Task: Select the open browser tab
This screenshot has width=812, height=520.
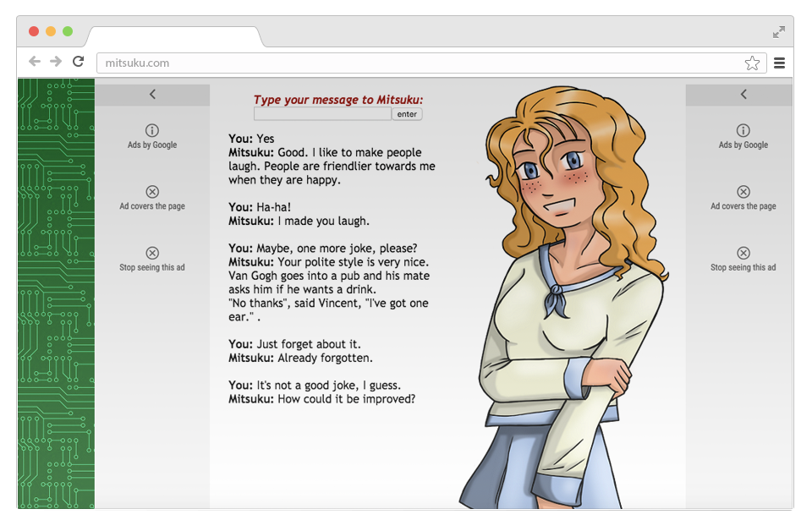Action: [173, 37]
